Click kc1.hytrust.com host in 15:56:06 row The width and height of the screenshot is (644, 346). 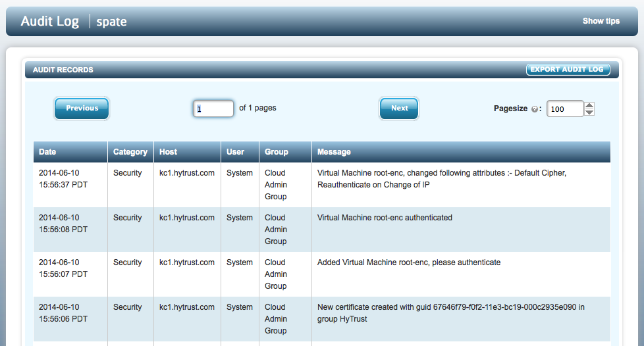(187, 307)
